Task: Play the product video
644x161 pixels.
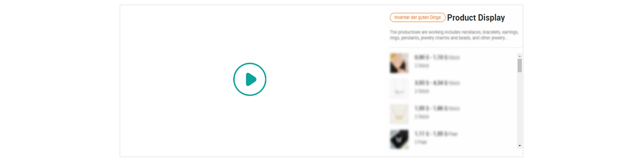Action: click(250, 79)
